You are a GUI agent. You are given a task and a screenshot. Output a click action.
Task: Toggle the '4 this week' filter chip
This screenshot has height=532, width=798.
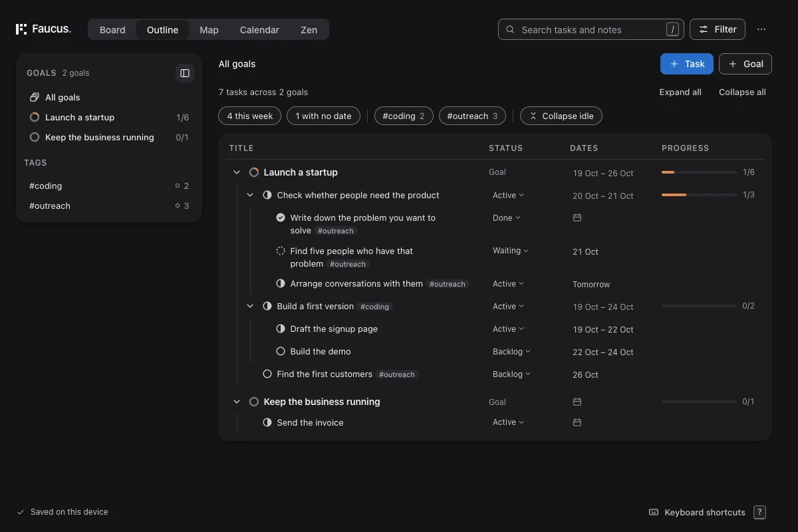coord(250,116)
